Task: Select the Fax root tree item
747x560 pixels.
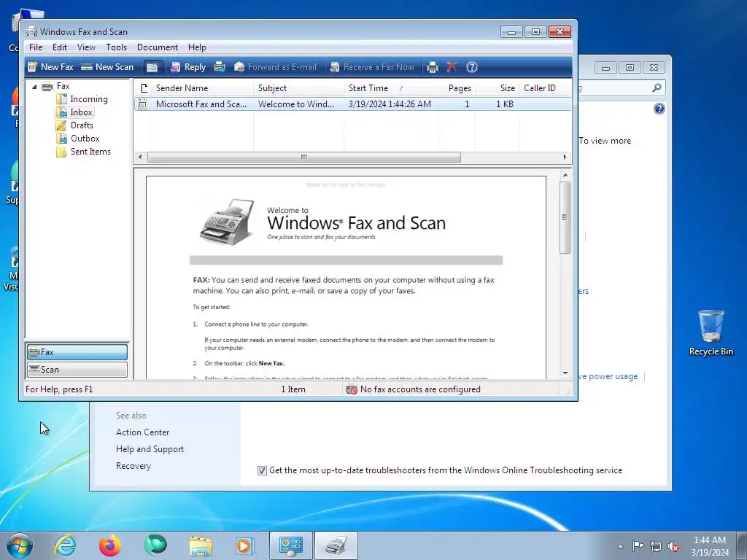Action: [63, 86]
